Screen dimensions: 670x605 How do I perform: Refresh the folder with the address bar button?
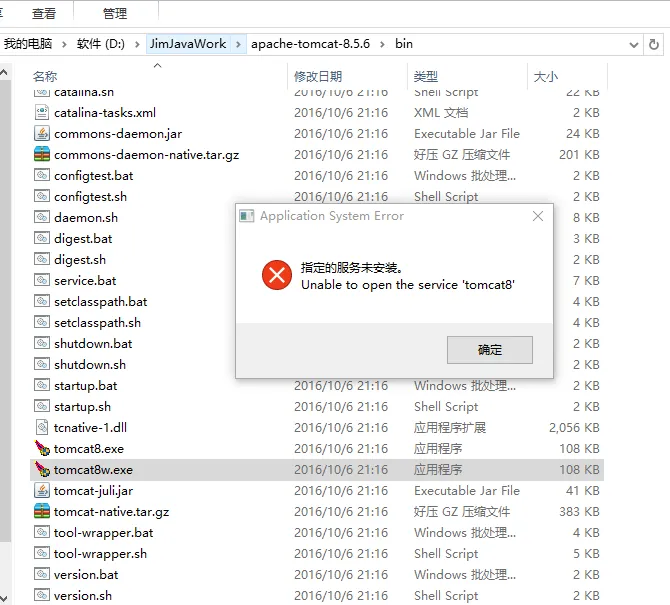click(x=653, y=44)
